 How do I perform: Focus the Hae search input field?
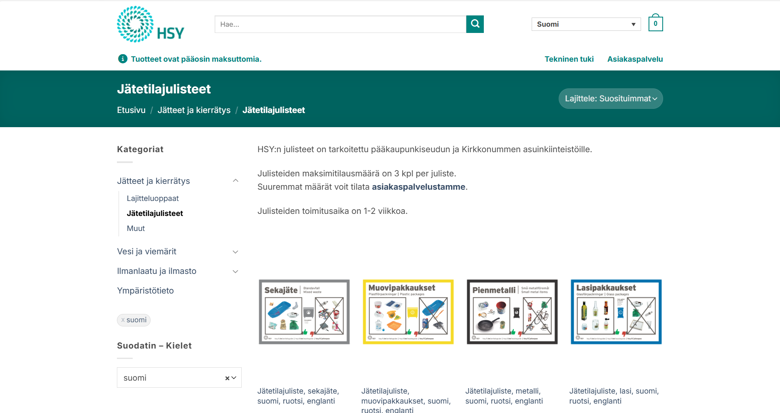click(x=340, y=24)
